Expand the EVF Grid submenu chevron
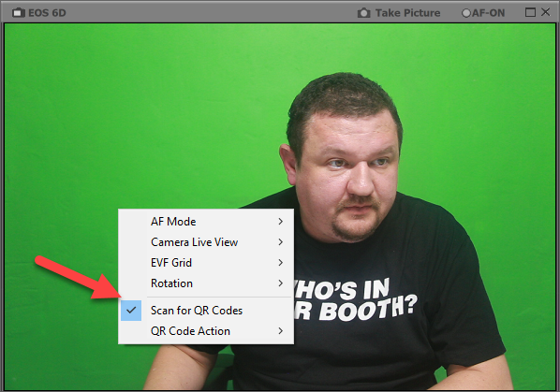Image resolution: width=560 pixels, height=392 pixels. [x=281, y=263]
